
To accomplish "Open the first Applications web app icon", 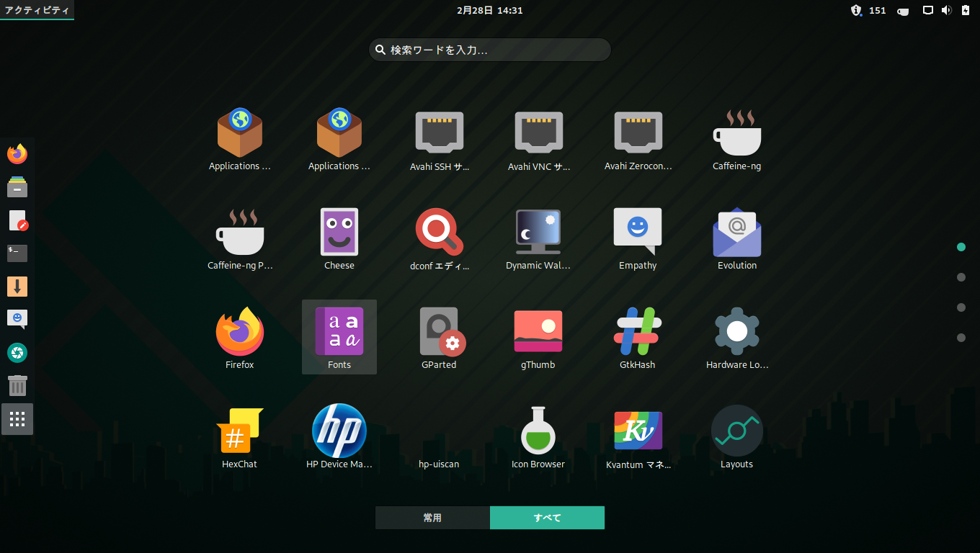I will point(240,140).
